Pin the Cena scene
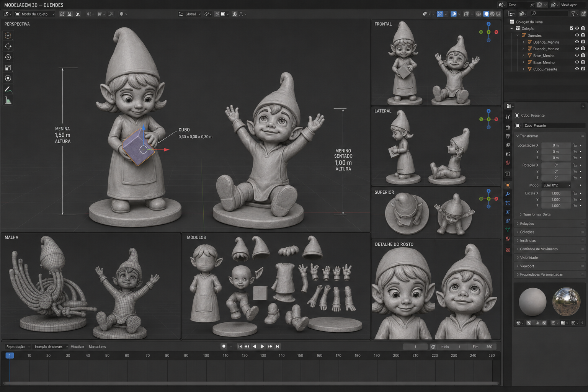The height and width of the screenshot is (392, 588). click(x=532, y=5)
